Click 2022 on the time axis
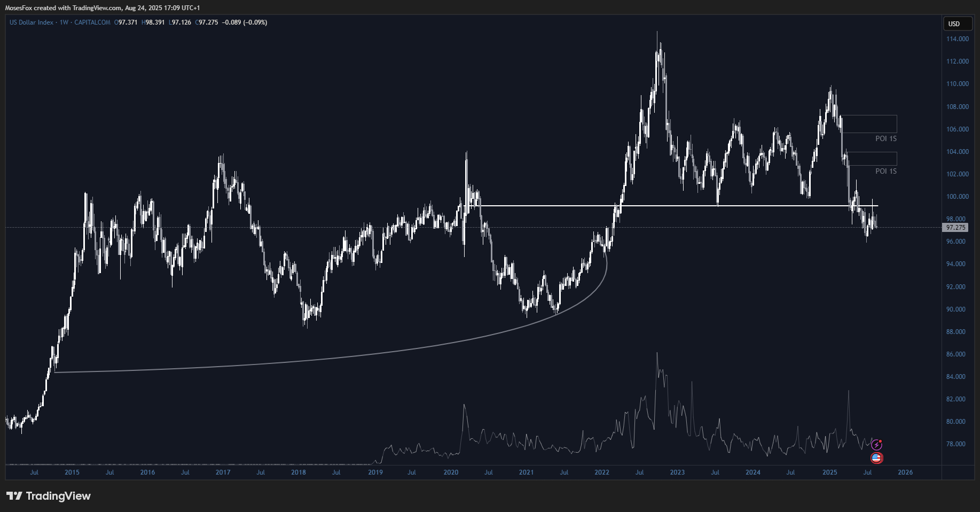The image size is (980, 512). [602, 472]
